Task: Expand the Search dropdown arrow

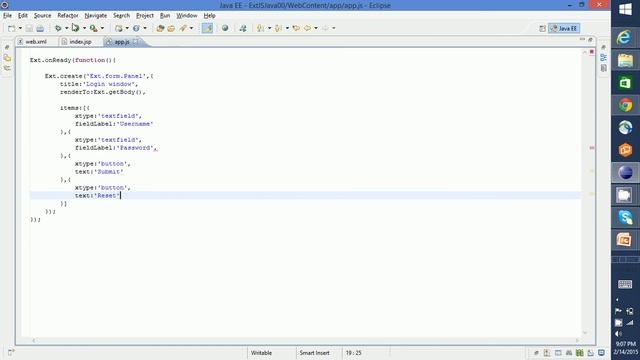Action: point(191,28)
